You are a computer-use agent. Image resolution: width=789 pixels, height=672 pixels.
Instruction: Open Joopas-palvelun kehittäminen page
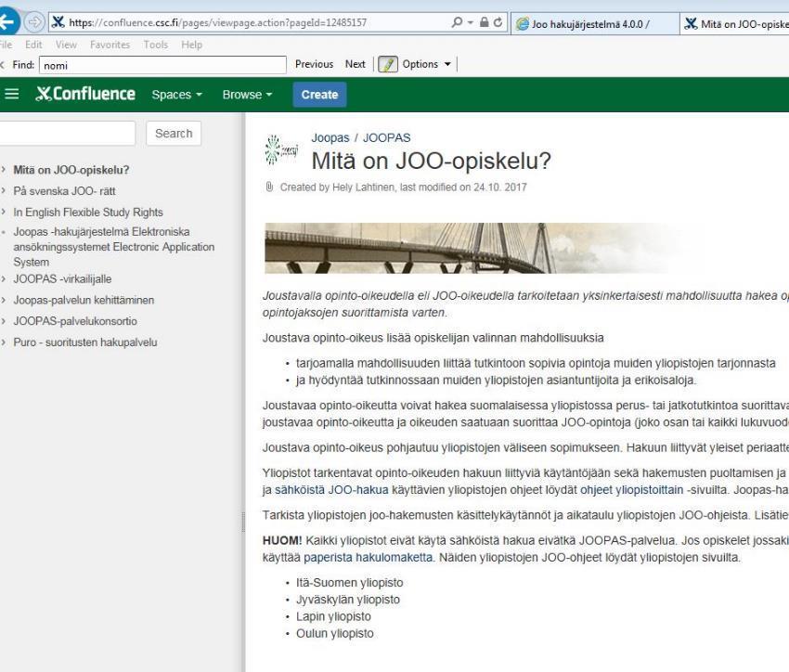[x=84, y=301]
